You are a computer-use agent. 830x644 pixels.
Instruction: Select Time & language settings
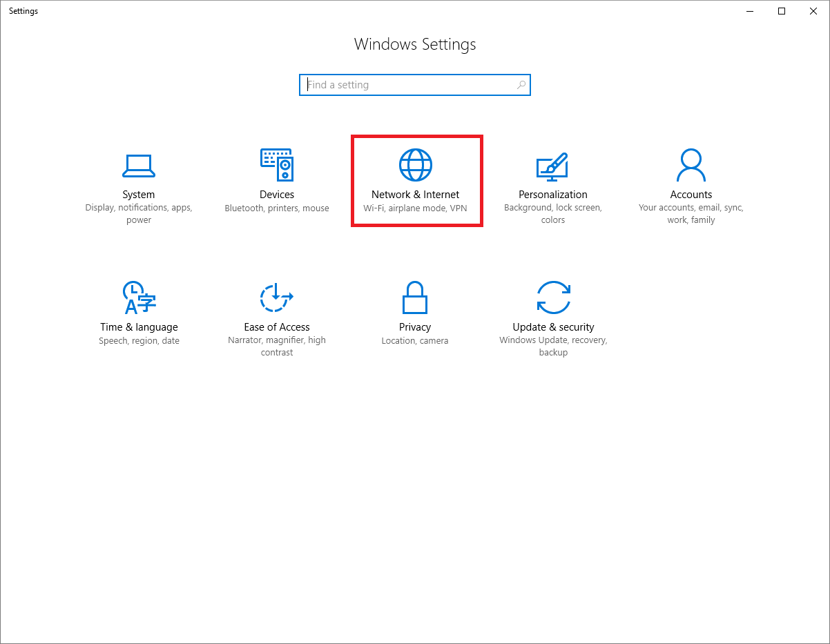(138, 298)
